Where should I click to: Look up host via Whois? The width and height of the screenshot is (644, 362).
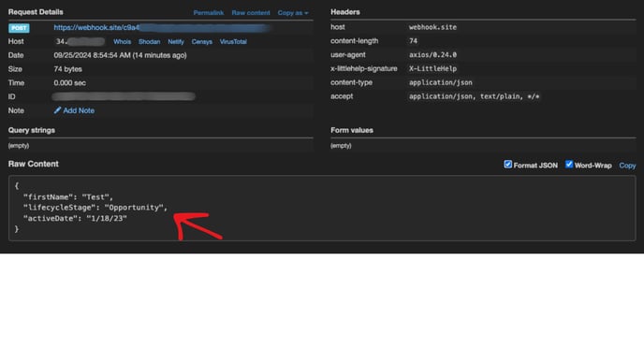(x=122, y=41)
